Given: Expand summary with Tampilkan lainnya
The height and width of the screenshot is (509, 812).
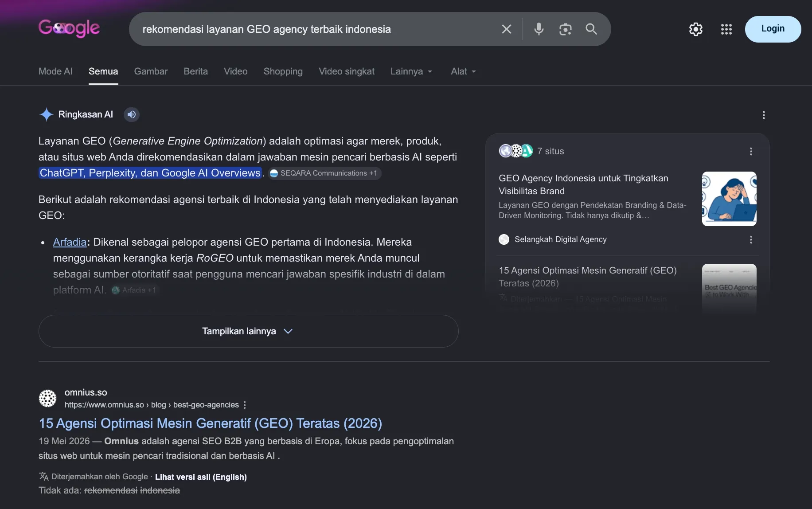Looking at the screenshot, I should point(248,331).
